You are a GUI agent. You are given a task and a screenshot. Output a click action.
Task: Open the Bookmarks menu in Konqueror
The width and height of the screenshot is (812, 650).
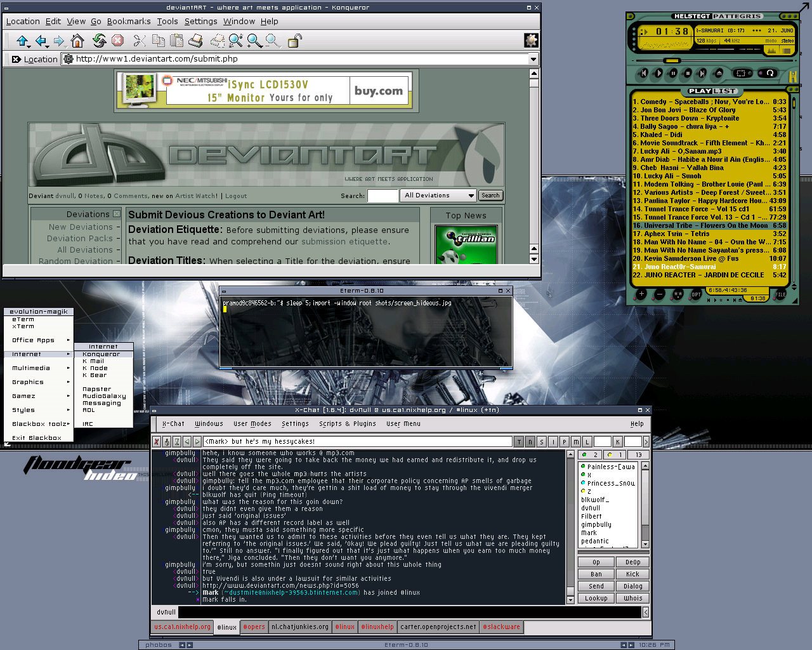click(x=129, y=21)
